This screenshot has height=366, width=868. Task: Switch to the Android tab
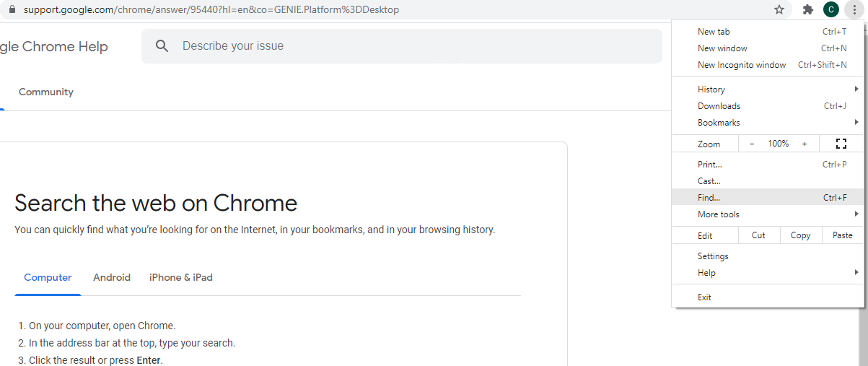pyautogui.click(x=112, y=278)
